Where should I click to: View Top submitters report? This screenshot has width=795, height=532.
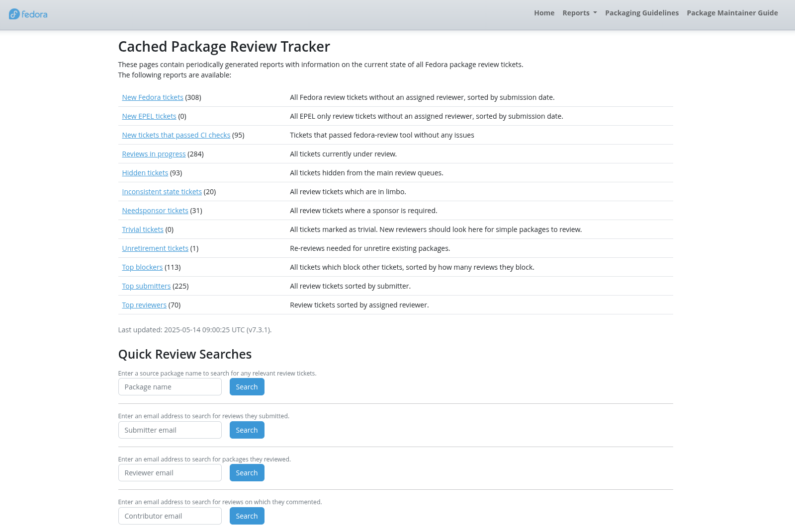point(146,286)
